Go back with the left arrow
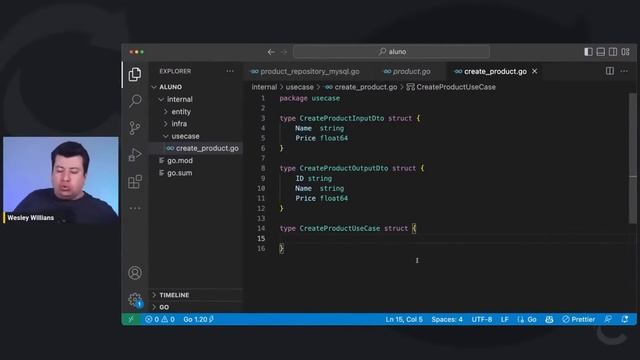The height and width of the screenshot is (360, 640). click(271, 52)
